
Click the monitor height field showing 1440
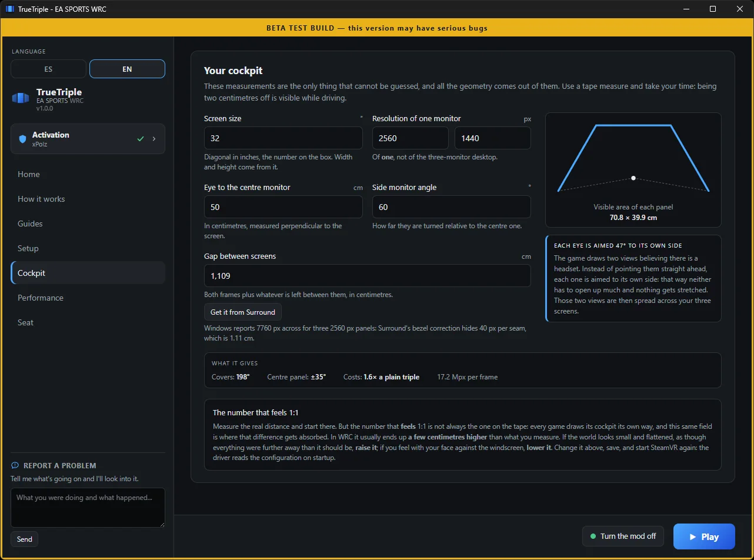pyautogui.click(x=493, y=138)
